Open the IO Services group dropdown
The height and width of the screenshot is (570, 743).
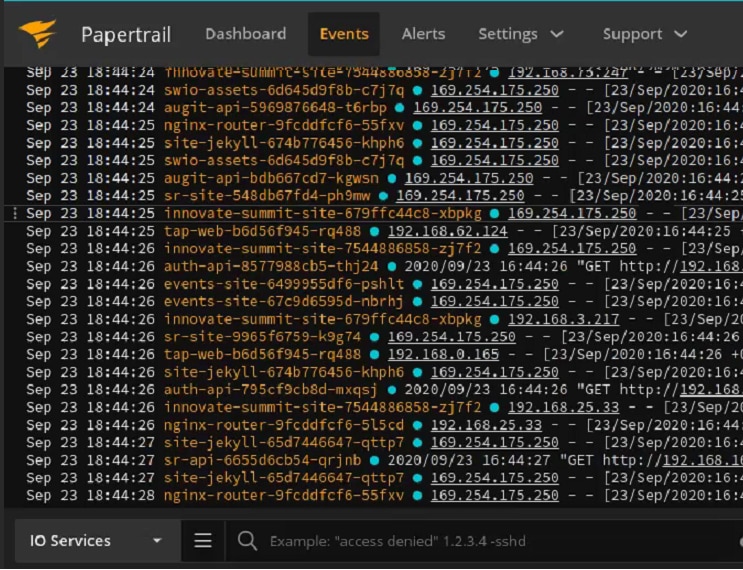97,541
